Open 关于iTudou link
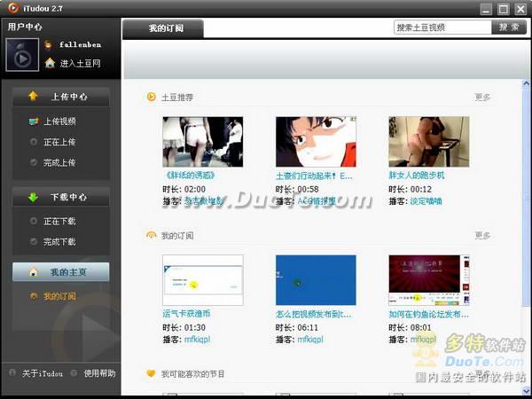This screenshot has height=399, width=532. coord(43,373)
